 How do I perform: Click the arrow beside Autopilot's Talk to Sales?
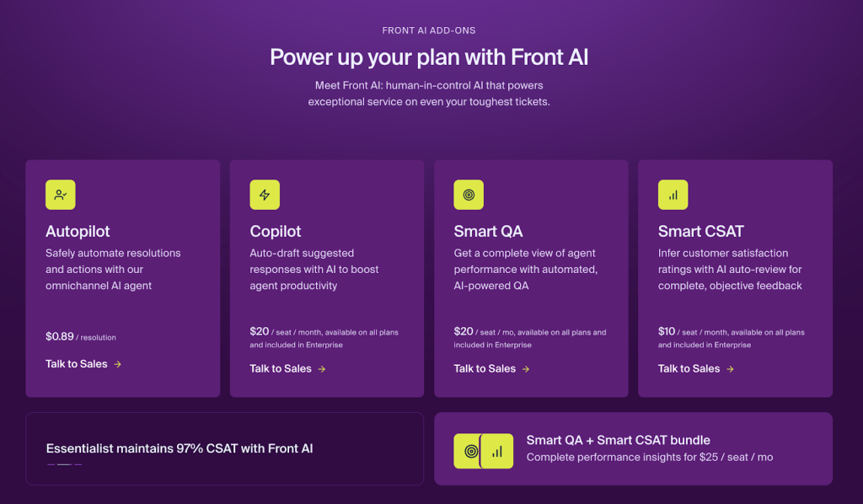(119, 364)
